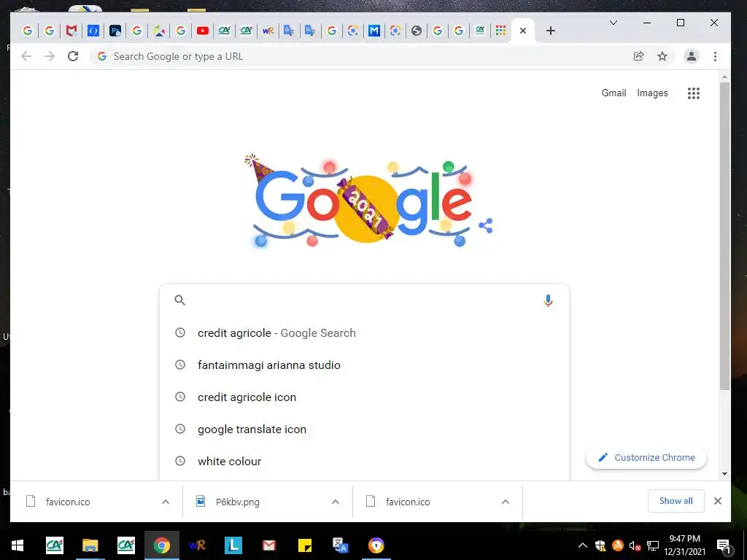The width and height of the screenshot is (747, 560).
Task: Open the Windows Start menu
Action: coord(18,545)
